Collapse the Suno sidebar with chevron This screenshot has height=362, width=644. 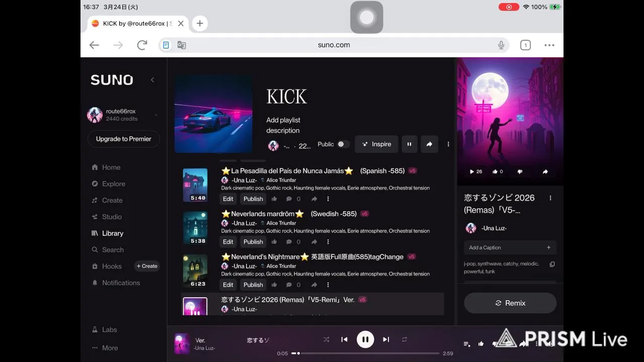click(152, 80)
